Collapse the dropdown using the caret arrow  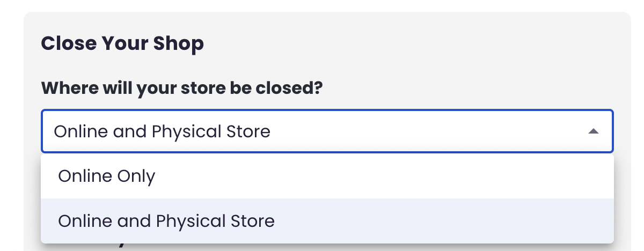593,131
